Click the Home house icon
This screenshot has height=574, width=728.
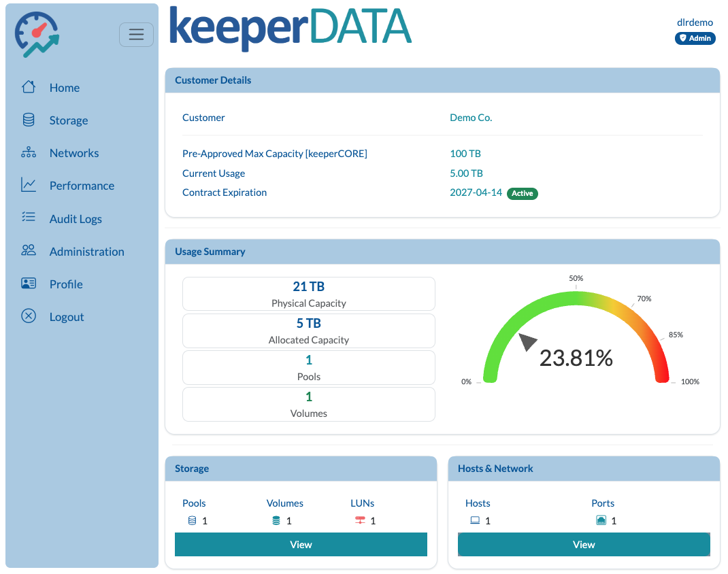pyautogui.click(x=29, y=87)
